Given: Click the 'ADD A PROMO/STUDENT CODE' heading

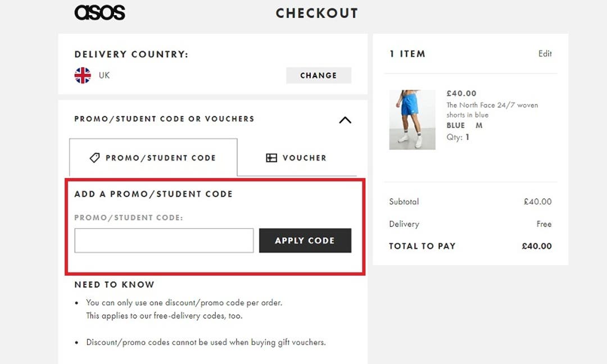Looking at the screenshot, I should point(154,194).
